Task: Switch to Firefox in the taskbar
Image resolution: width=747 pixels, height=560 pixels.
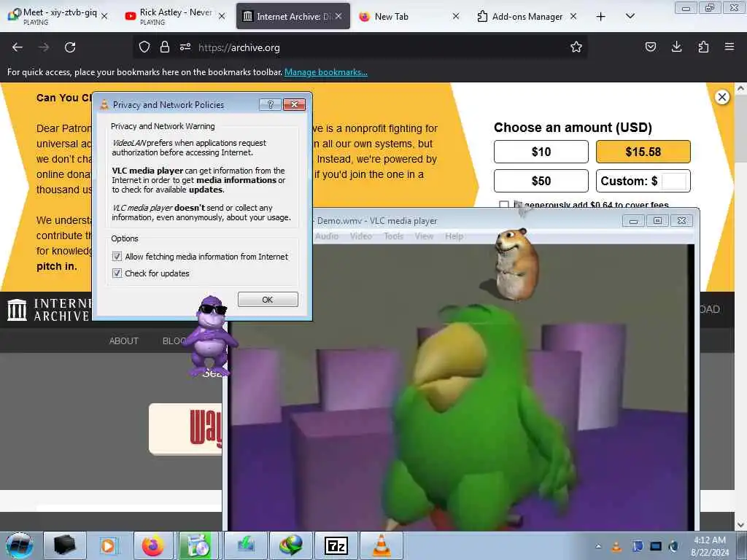Action: (x=153, y=545)
